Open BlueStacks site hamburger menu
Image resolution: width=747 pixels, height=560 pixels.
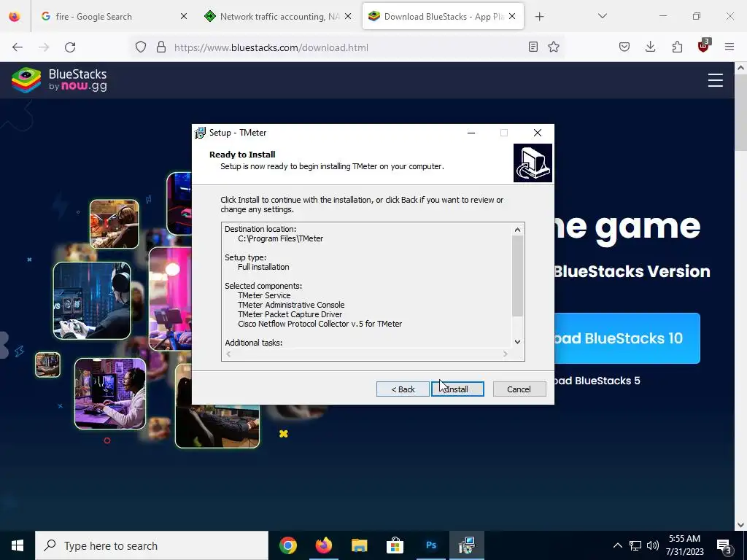point(716,80)
